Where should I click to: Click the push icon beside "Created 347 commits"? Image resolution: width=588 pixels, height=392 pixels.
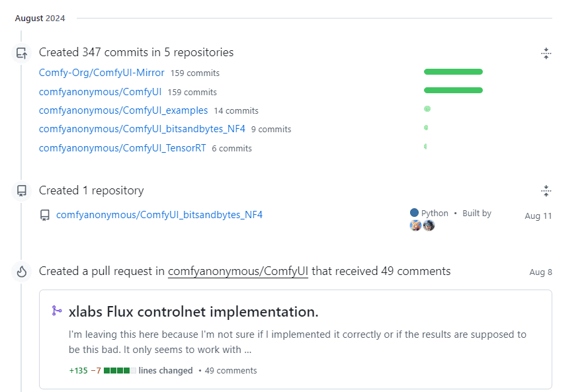pos(22,53)
